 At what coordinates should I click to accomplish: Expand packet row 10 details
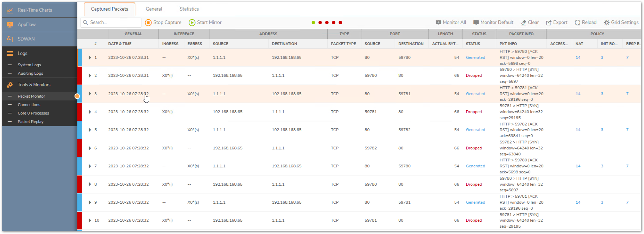(x=90, y=220)
